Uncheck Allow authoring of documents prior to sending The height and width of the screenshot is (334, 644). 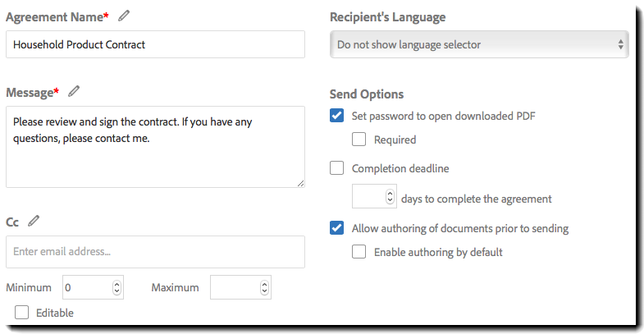[336, 228]
